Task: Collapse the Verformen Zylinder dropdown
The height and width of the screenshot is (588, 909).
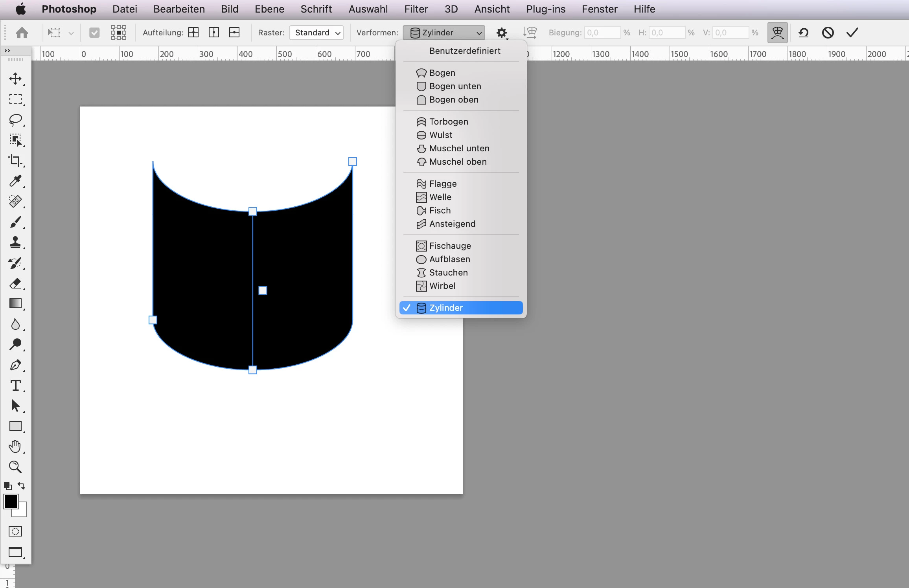Action: click(x=444, y=33)
